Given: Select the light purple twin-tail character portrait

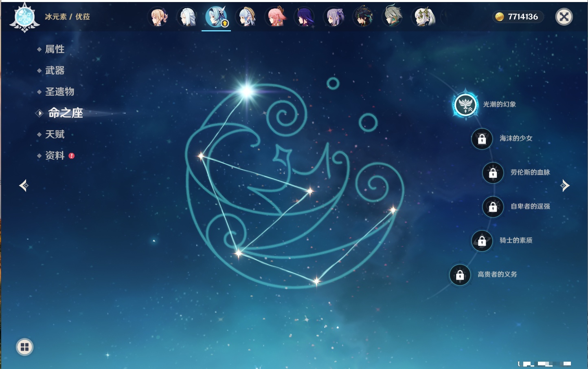Looking at the screenshot, I should pyautogui.click(x=334, y=17).
